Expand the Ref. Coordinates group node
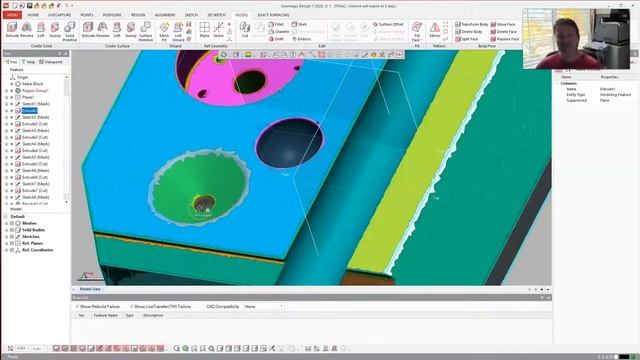 [7, 250]
